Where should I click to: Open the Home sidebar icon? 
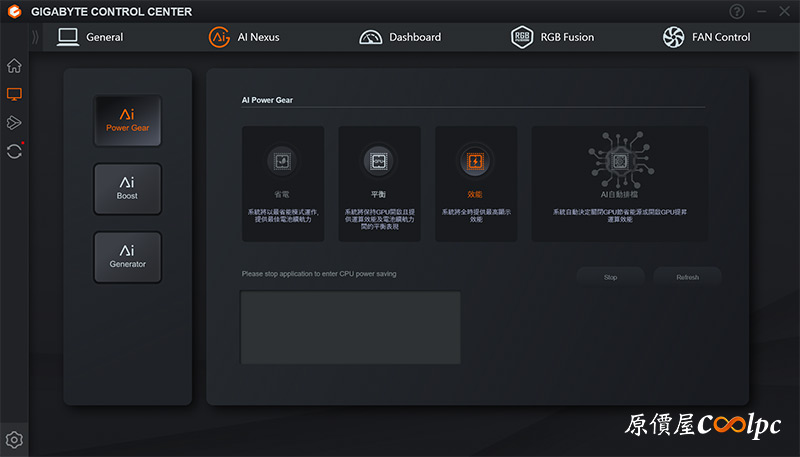click(x=14, y=66)
